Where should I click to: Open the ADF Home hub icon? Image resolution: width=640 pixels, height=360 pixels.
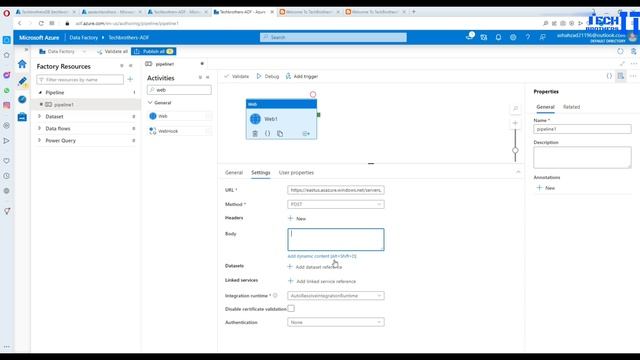click(x=22, y=64)
